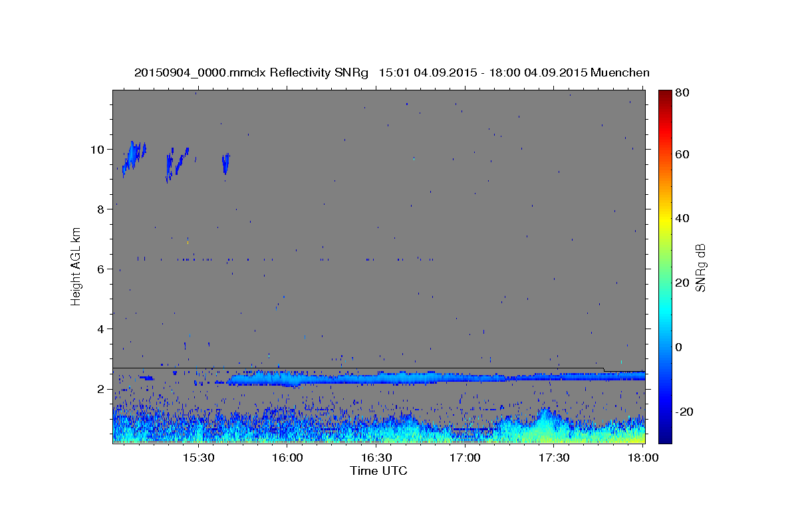Image resolution: width=798 pixels, height=532 pixels.
Task: Click the height tick label 4
Action: coord(101,329)
